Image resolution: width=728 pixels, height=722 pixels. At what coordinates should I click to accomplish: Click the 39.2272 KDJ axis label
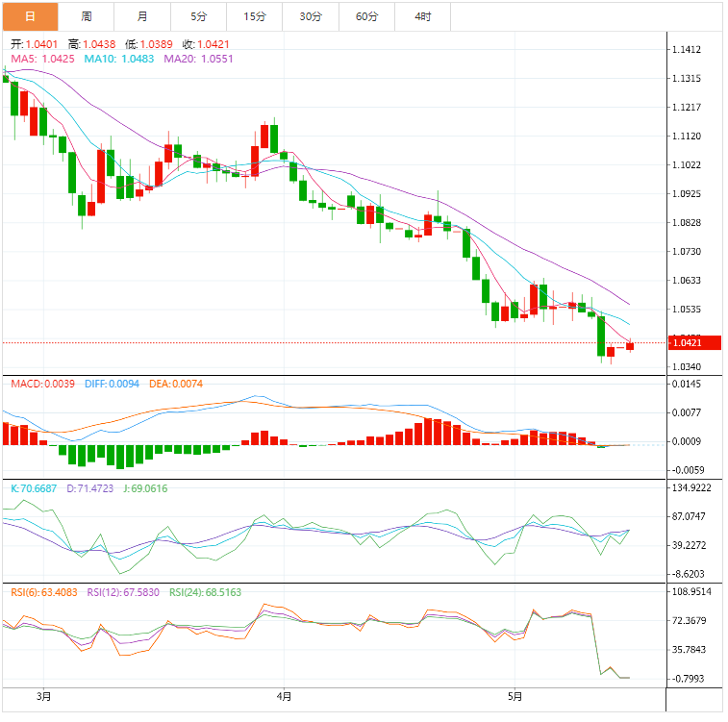(689, 546)
